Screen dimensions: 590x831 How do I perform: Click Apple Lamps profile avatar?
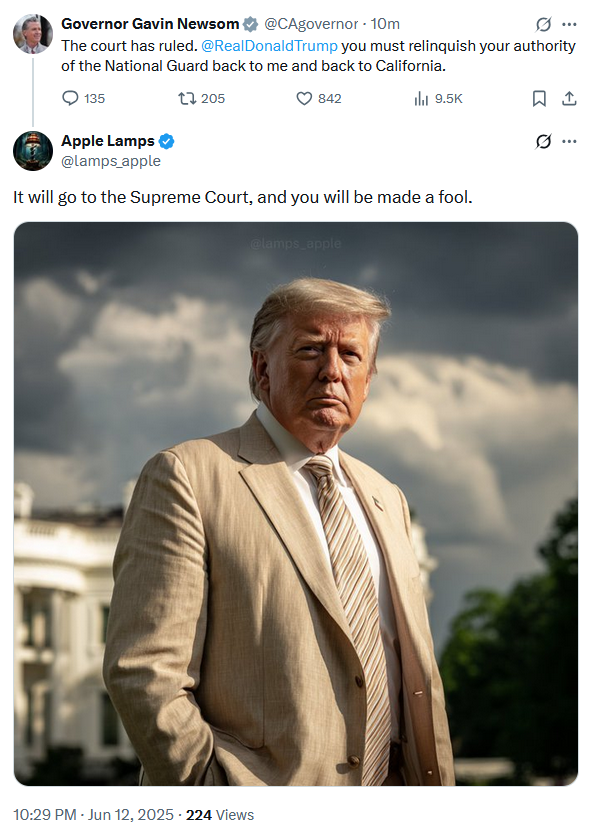click(33, 151)
